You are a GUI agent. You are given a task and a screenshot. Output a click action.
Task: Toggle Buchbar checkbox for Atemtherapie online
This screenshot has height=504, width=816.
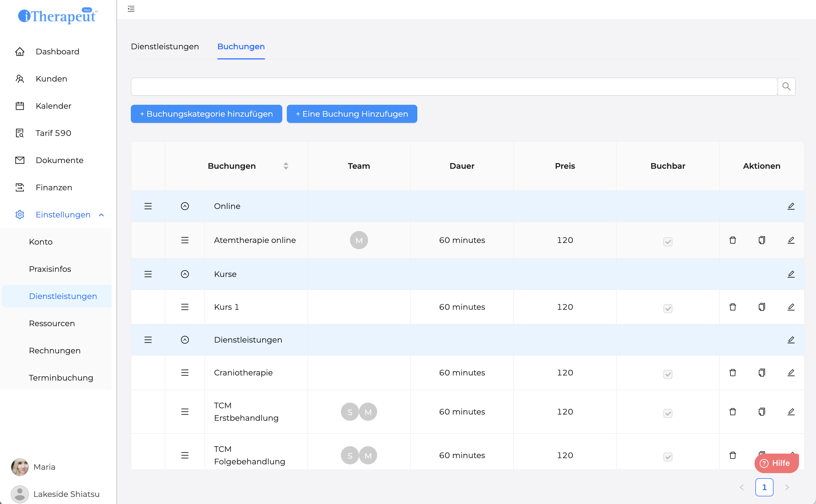coord(668,241)
